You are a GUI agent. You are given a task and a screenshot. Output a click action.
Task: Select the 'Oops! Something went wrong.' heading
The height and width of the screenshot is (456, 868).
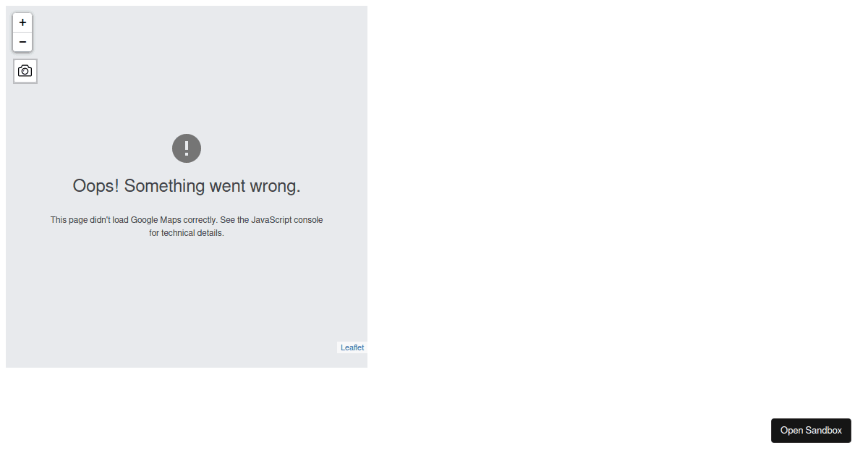(x=187, y=186)
